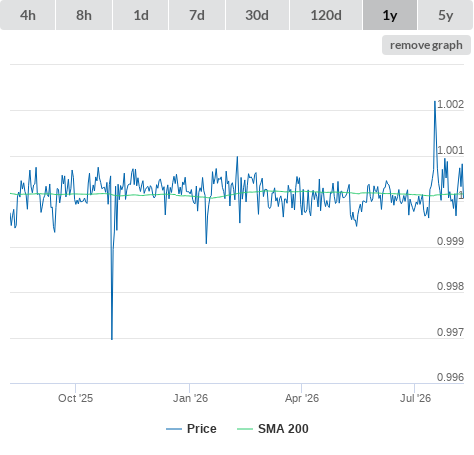Click the Jul '26 axis tick label
This screenshot has width=474, height=455.
415,398
